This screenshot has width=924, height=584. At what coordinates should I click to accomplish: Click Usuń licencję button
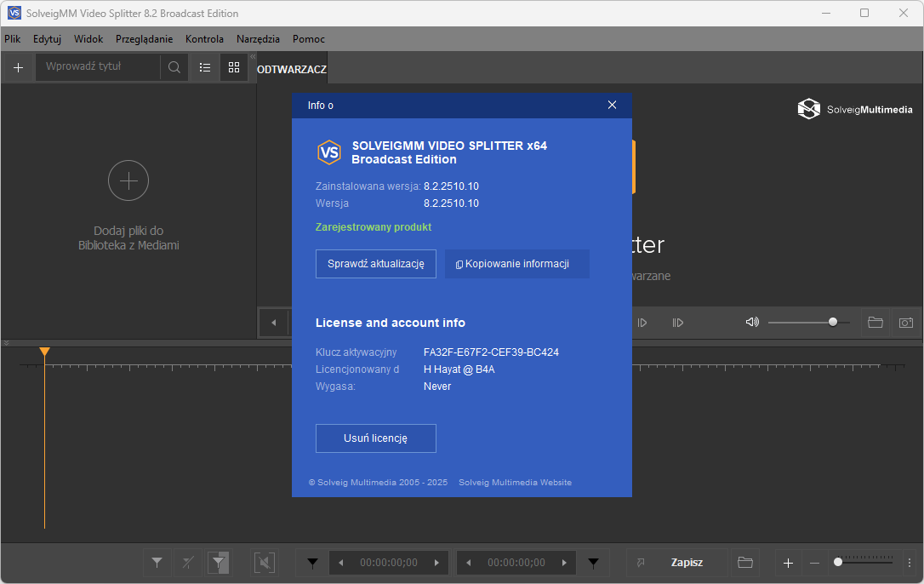[376, 438]
